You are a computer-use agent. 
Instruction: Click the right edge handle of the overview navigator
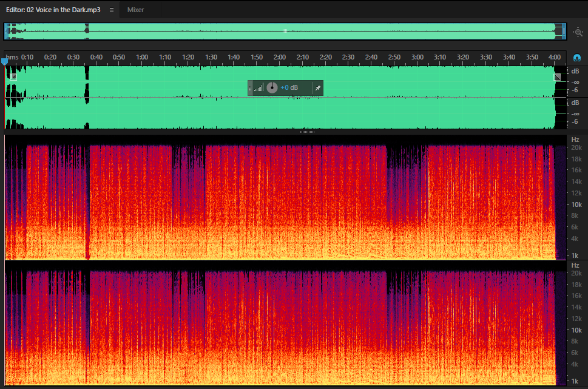564,32
